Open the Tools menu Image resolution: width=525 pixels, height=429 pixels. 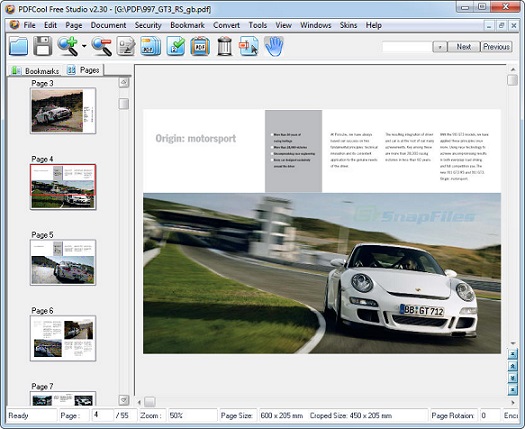pos(258,25)
